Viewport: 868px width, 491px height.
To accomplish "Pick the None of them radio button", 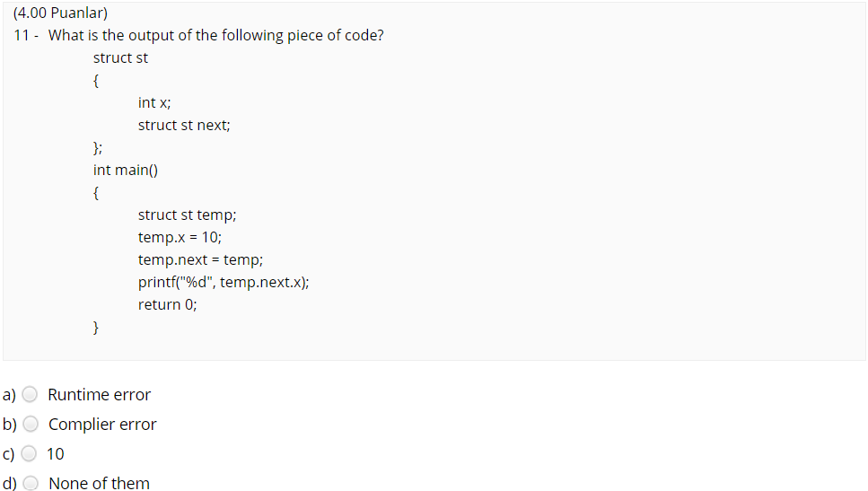I will point(31,483).
